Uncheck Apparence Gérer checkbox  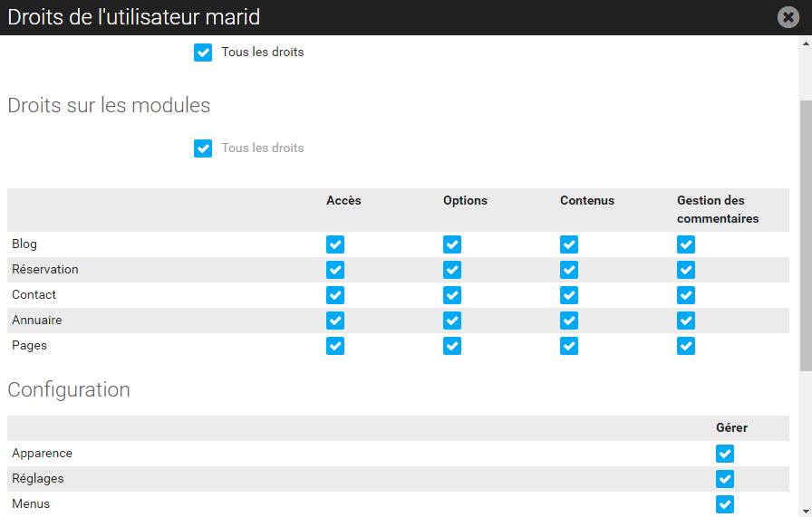pyautogui.click(x=725, y=454)
